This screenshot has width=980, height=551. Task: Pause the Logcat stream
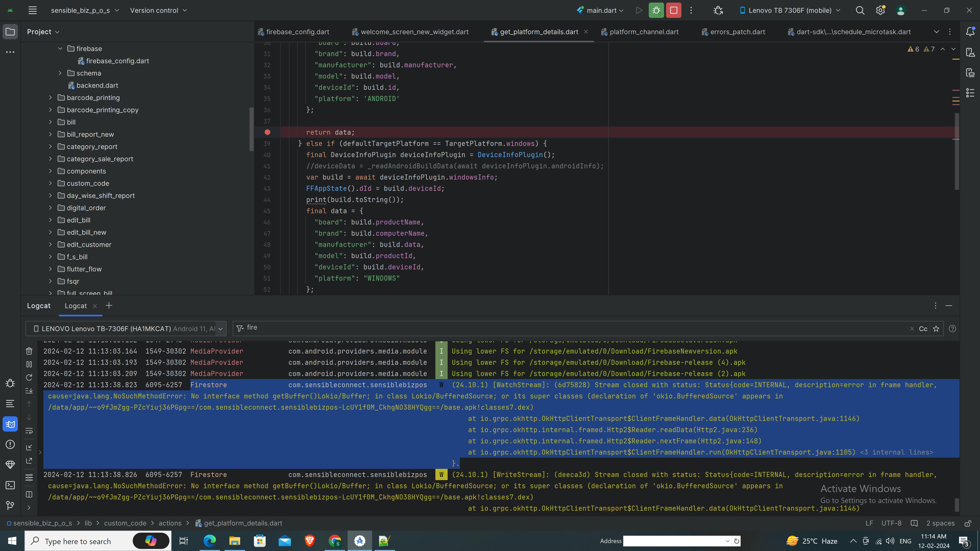coord(29,364)
